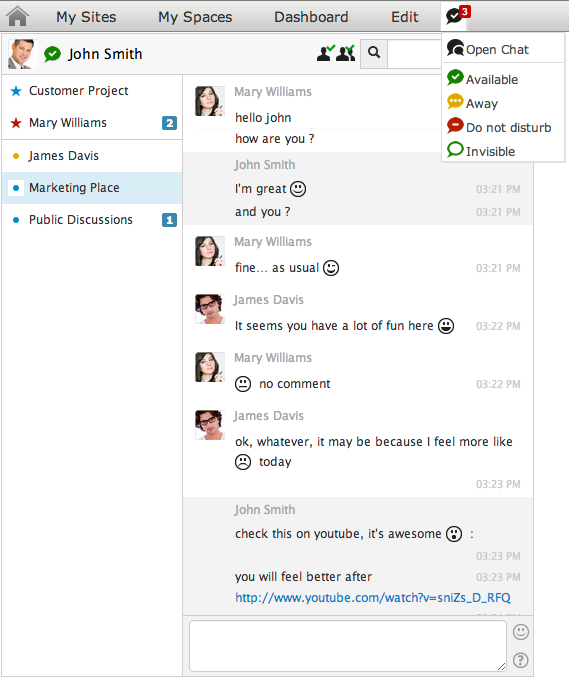Open the My Spaces menu

pos(195,17)
